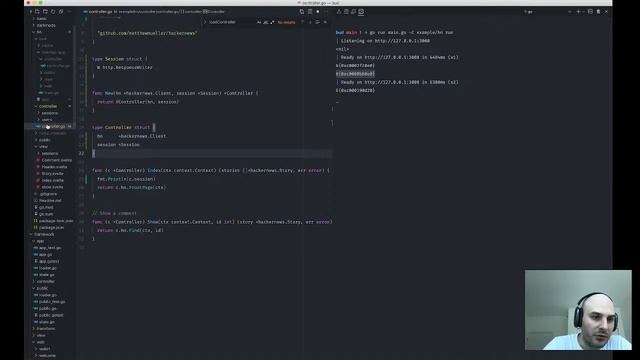Expand the webrt folder

coord(44,349)
